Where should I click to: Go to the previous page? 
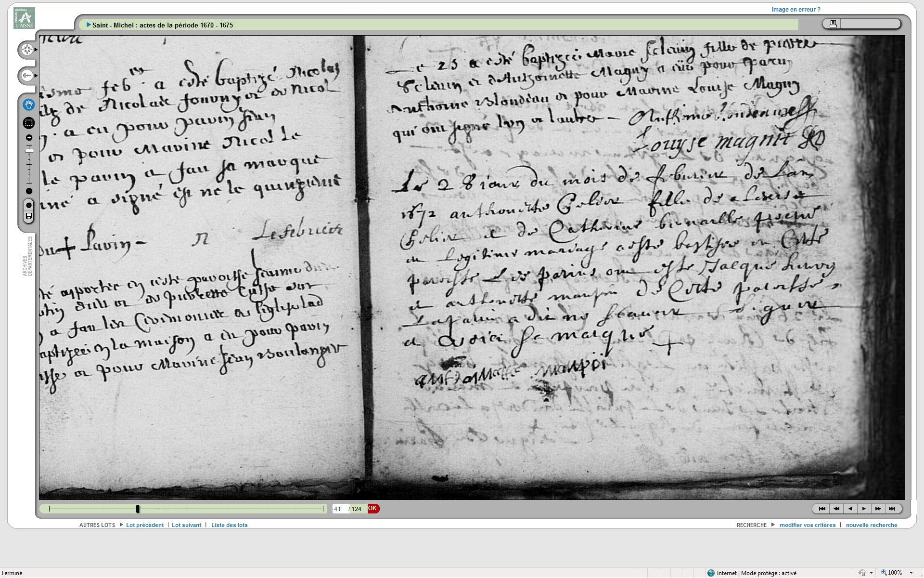850,509
